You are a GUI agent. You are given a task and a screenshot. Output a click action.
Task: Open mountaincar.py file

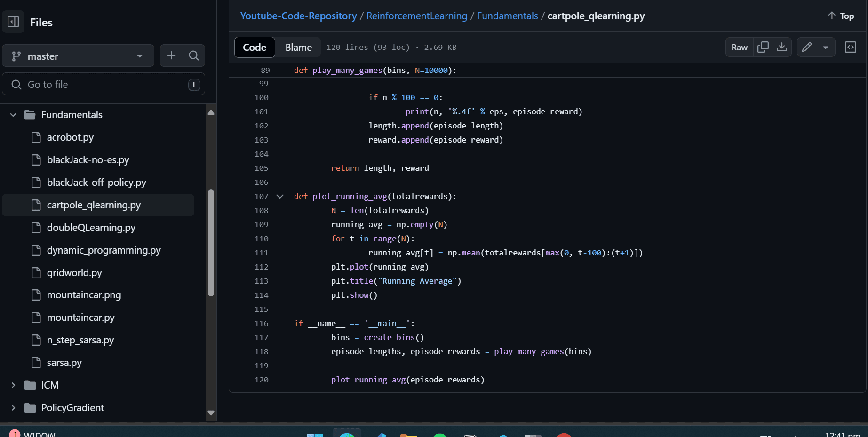[81, 318]
